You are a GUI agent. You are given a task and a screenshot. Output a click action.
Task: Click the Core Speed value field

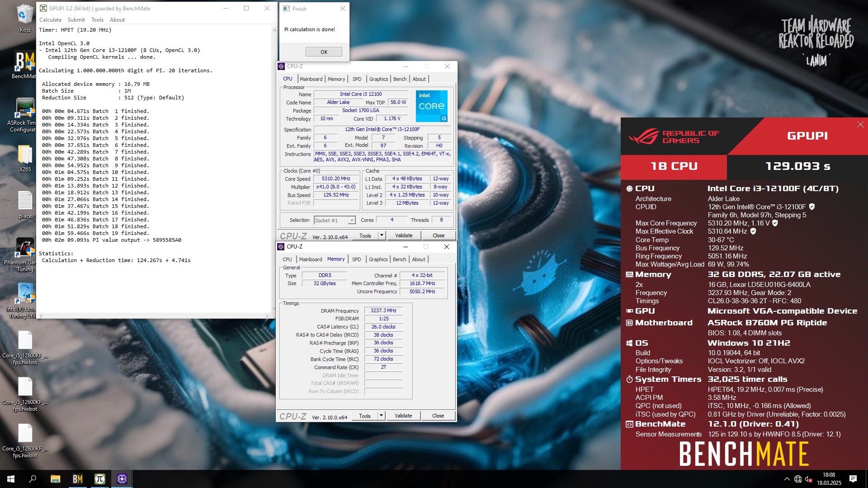point(336,179)
